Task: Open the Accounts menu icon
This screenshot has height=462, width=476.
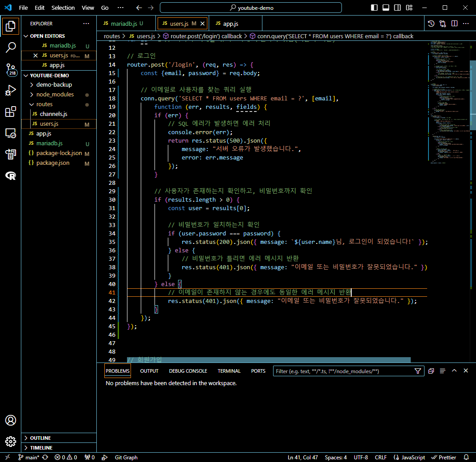Action: point(11,420)
